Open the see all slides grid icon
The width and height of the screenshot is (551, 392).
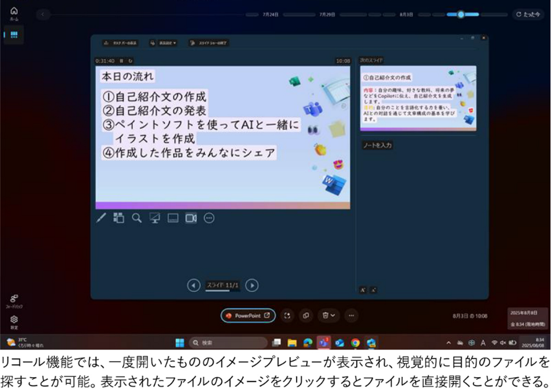(x=119, y=218)
